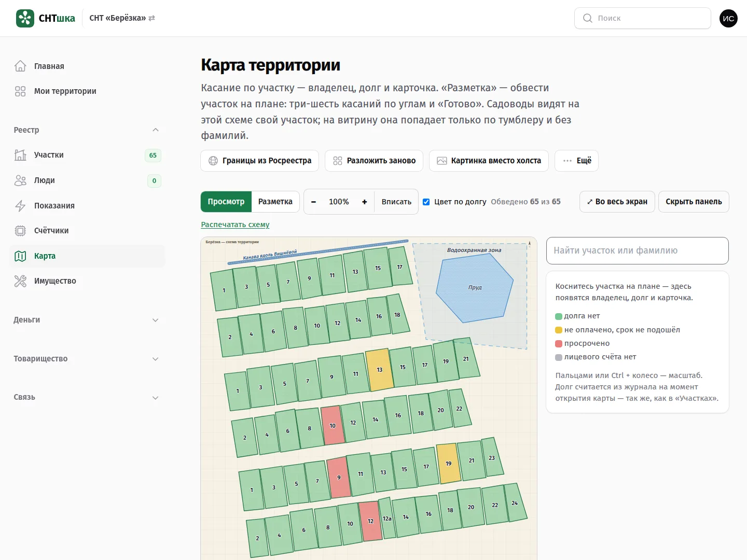Screen dimensions: 747x560
Task: Open Участки registry icon
Action: [20, 155]
